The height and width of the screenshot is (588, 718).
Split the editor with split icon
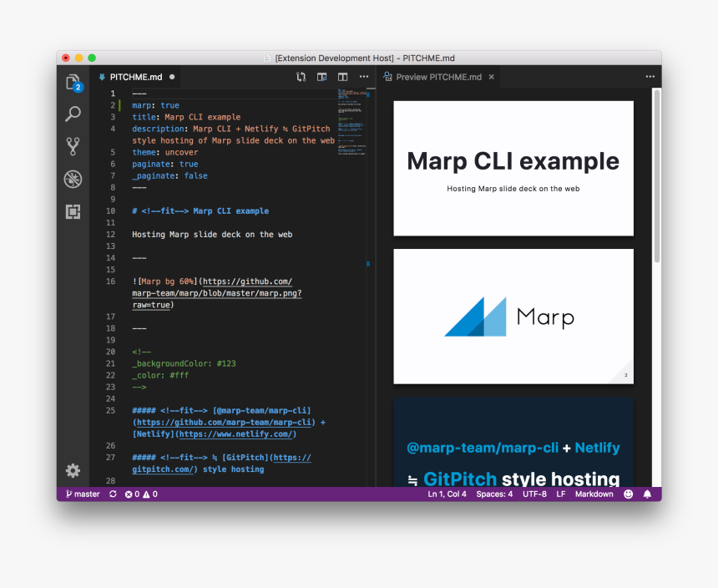click(x=342, y=77)
